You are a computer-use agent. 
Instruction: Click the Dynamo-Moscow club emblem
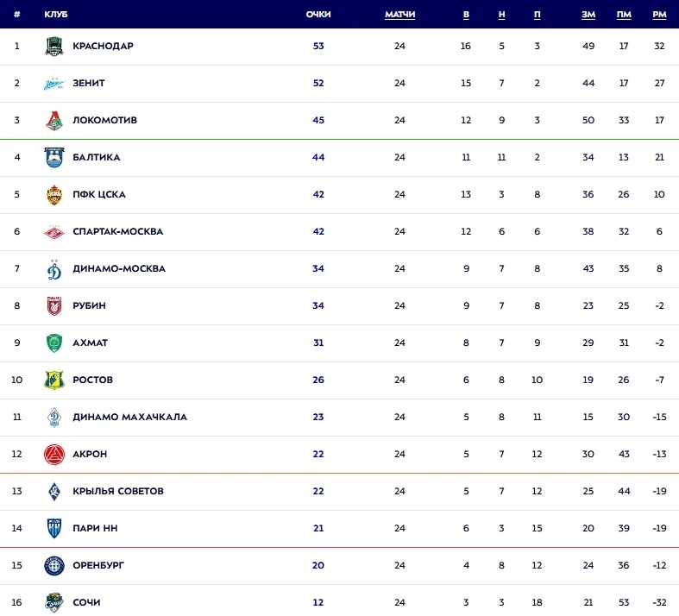54,269
